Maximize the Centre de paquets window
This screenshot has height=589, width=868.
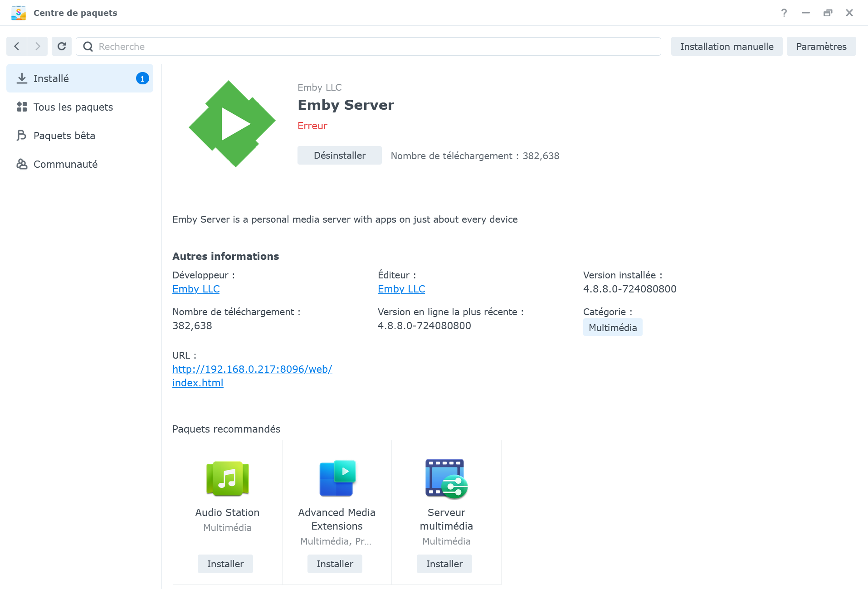coord(828,13)
